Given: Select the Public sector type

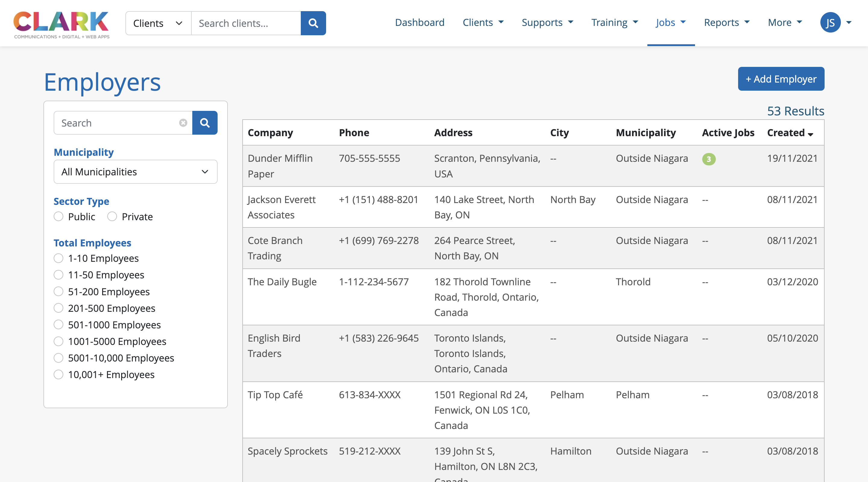Looking at the screenshot, I should (59, 217).
